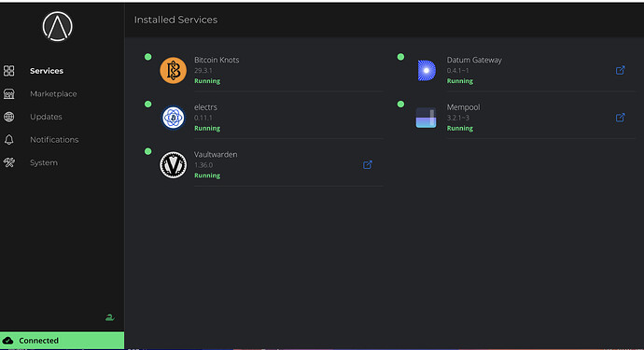The width and height of the screenshot is (644, 350).
Task: Launch Vaultwarden interface via external link icon
Action: [x=368, y=164]
